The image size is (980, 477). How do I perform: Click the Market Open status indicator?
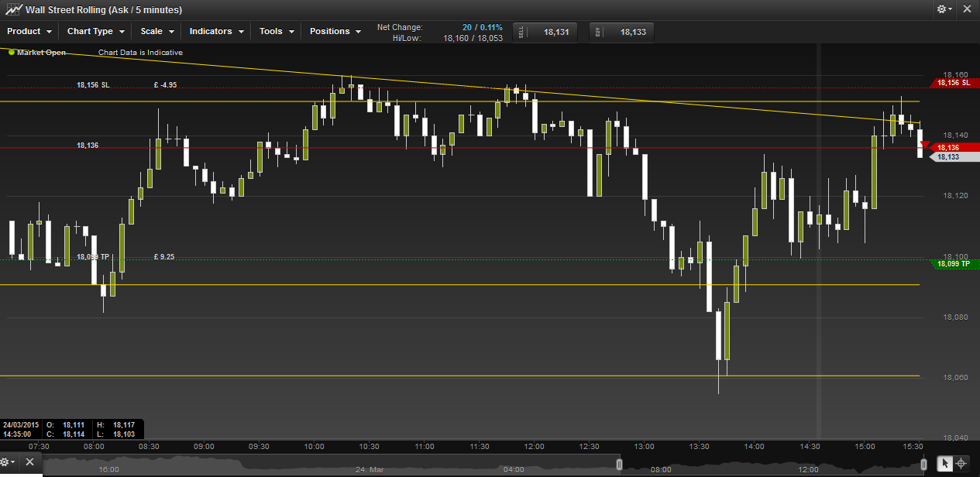37,53
